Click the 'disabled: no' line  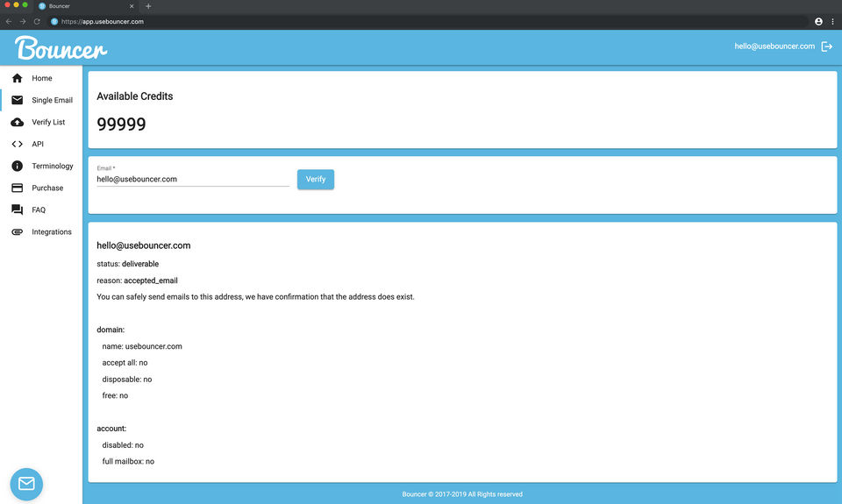[123, 445]
